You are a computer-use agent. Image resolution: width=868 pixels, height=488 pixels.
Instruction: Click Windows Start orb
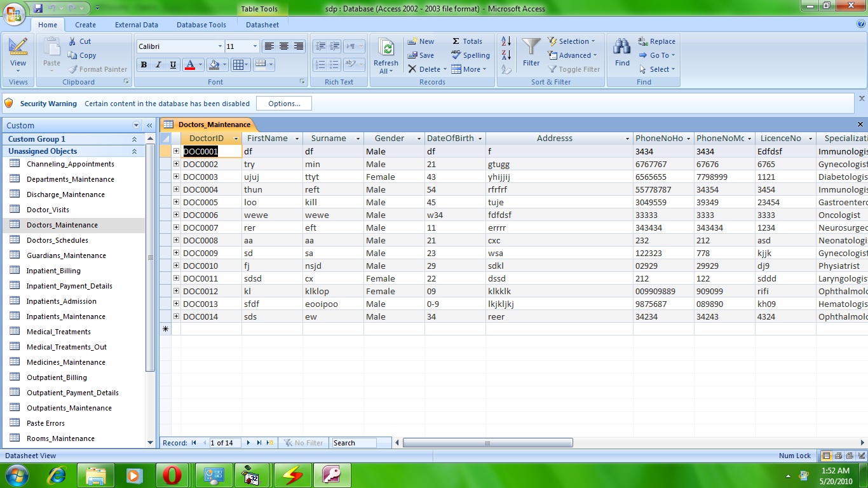pyautogui.click(x=17, y=475)
